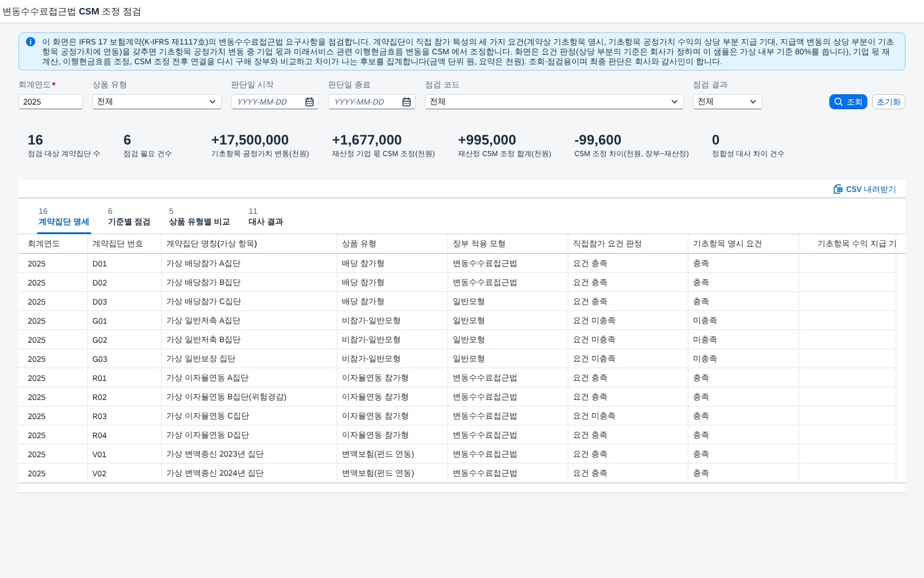This screenshot has height=578, width=924.
Task: Click the 기초항목 명시 요건 column header
Action: click(744, 244)
